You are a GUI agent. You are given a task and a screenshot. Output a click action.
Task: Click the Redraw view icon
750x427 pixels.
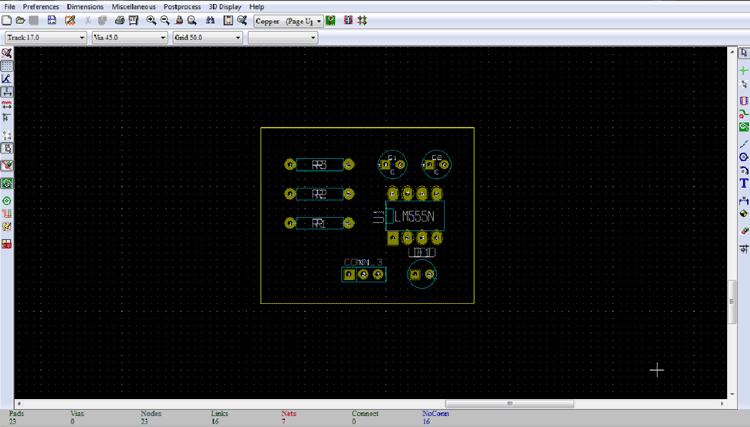coord(179,21)
